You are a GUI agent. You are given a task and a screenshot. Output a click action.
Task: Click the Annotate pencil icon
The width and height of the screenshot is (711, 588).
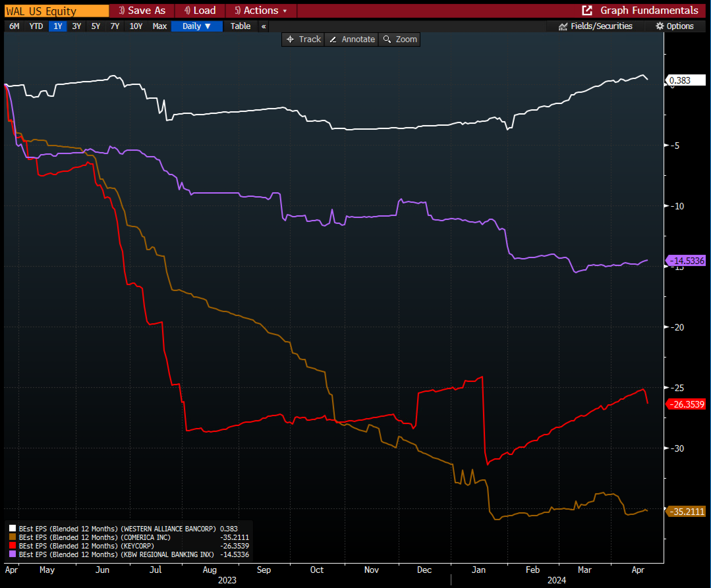coord(333,40)
